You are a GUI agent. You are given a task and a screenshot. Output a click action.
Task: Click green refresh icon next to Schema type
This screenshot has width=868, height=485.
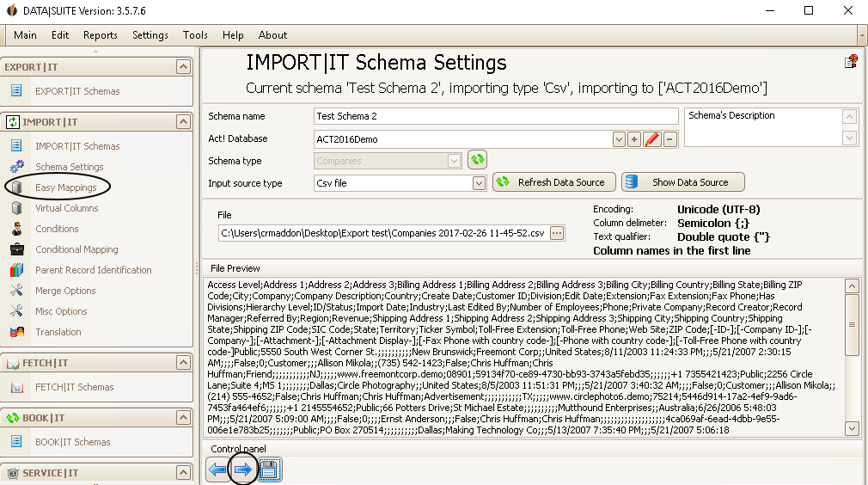(477, 160)
